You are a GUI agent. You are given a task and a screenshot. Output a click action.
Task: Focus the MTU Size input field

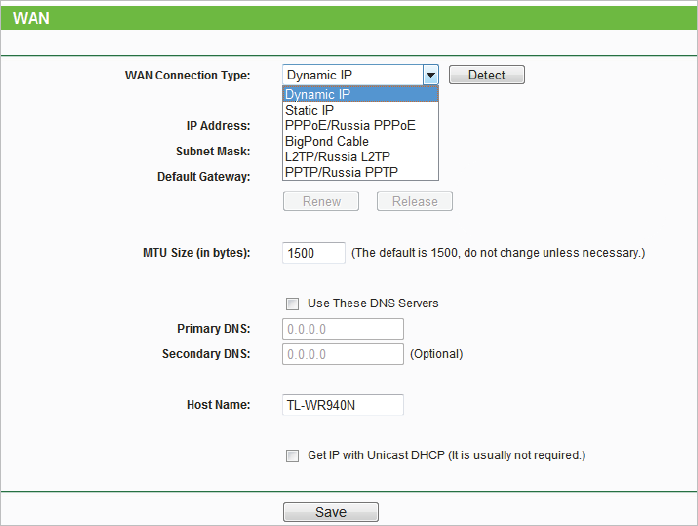314,253
